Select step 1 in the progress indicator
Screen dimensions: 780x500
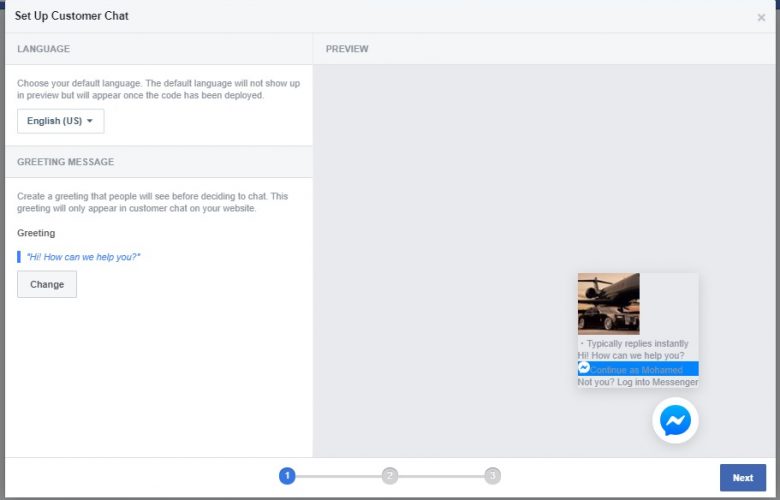[x=287, y=476]
